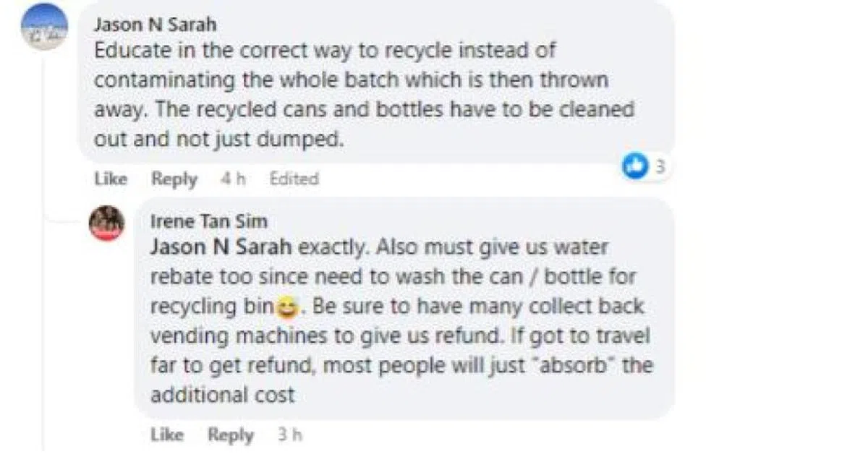The image size is (868, 470).
Task: View the reaction count of 3
Action: click(660, 167)
